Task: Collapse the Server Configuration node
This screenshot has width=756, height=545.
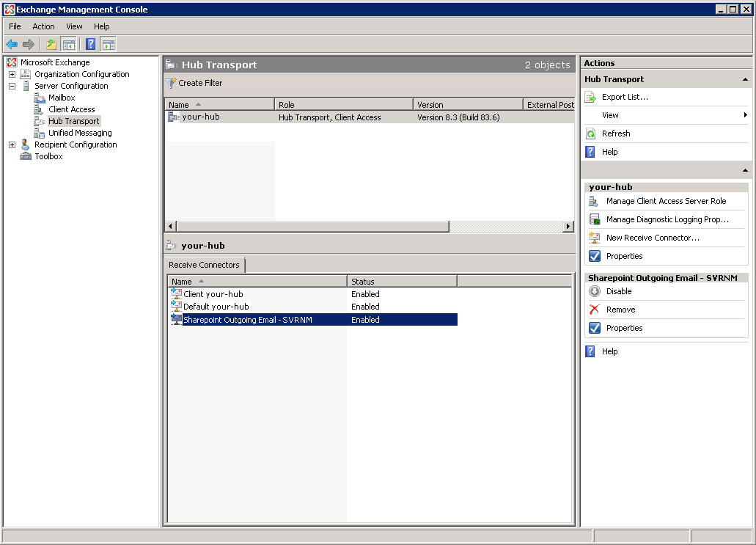Action: point(12,86)
